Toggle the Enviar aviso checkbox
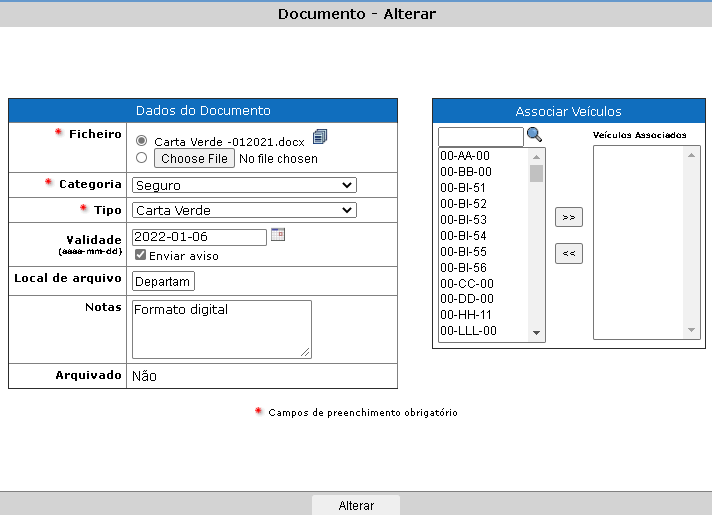The width and height of the screenshot is (712, 515). coord(140,255)
